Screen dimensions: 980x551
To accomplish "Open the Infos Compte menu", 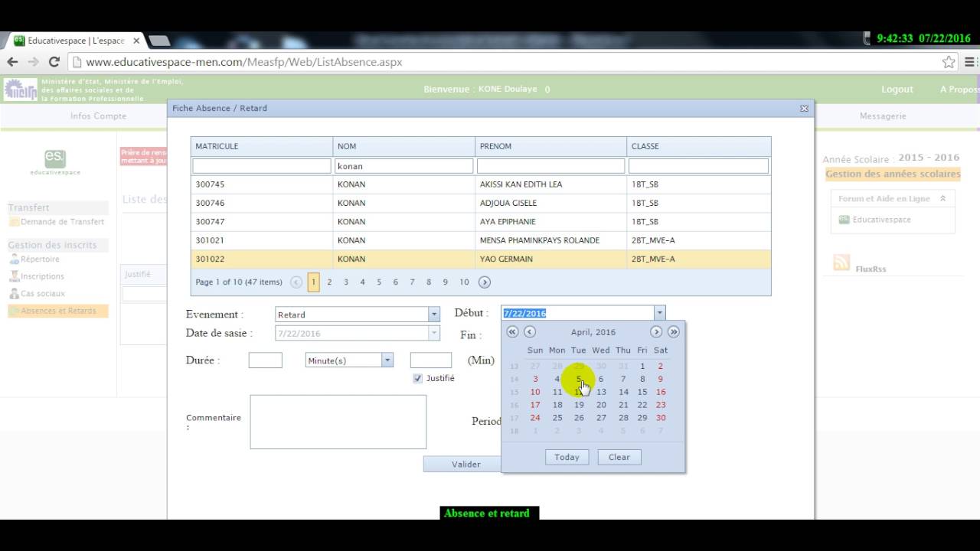I will coord(99,116).
